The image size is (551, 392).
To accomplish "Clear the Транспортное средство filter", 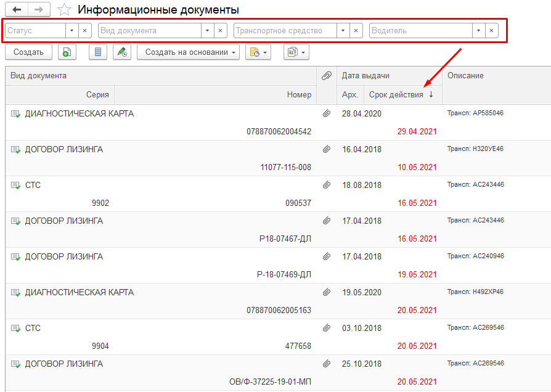I will (x=356, y=30).
